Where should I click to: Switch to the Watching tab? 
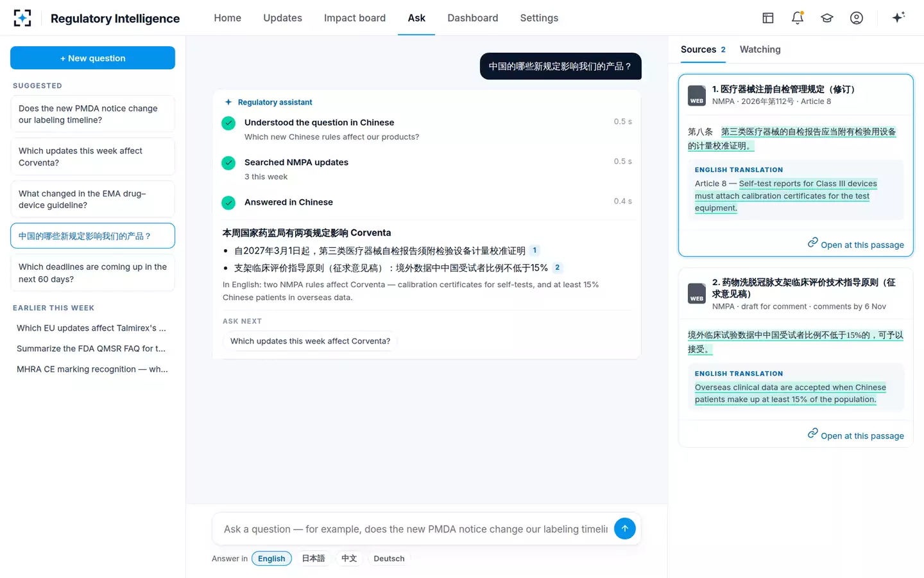[x=760, y=49]
